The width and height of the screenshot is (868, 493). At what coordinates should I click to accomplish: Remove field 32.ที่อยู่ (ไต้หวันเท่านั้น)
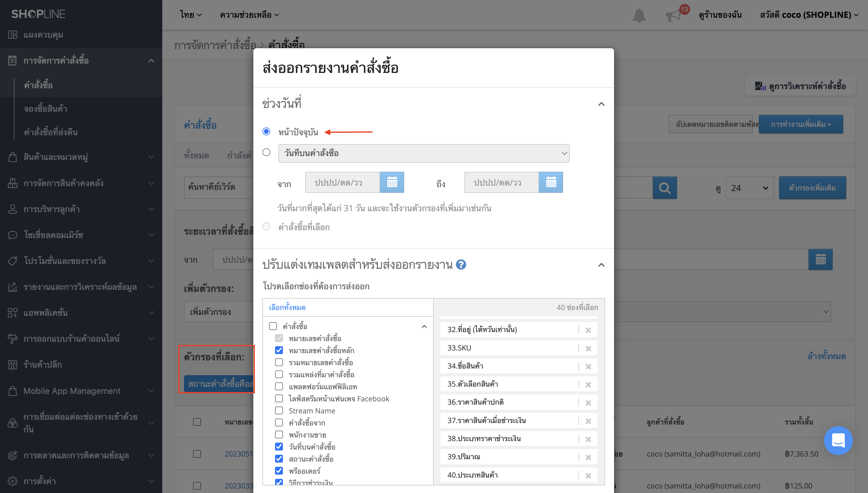tap(588, 330)
